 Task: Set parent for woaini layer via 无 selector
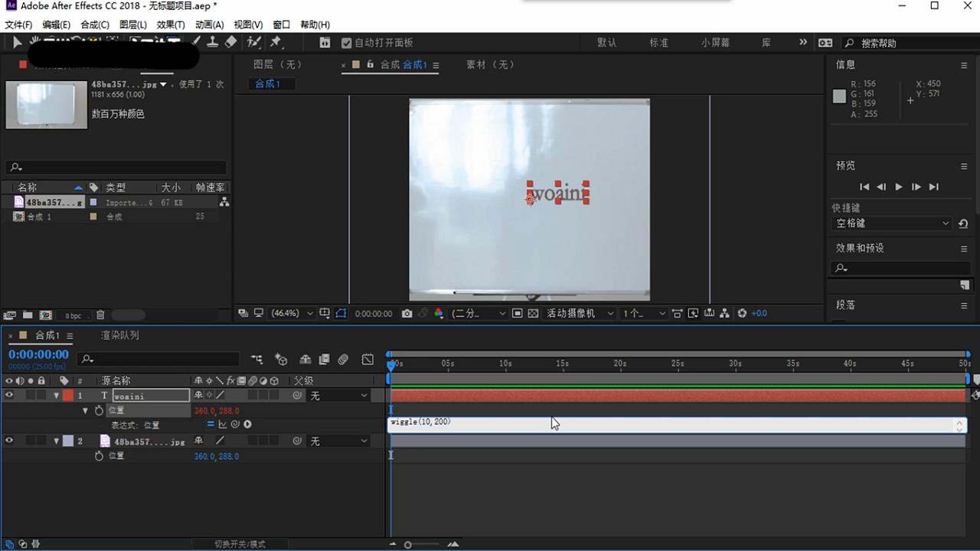[x=337, y=395]
